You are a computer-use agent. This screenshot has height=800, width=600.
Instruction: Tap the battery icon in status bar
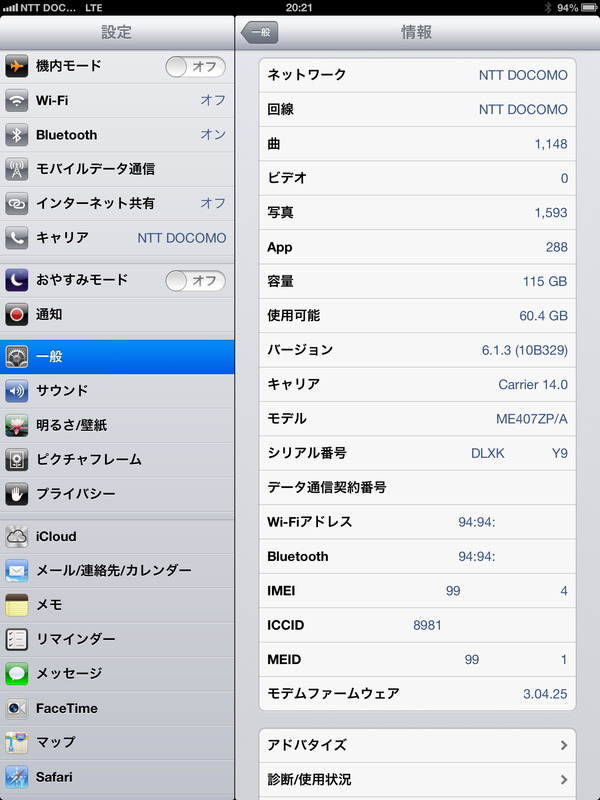click(x=590, y=8)
